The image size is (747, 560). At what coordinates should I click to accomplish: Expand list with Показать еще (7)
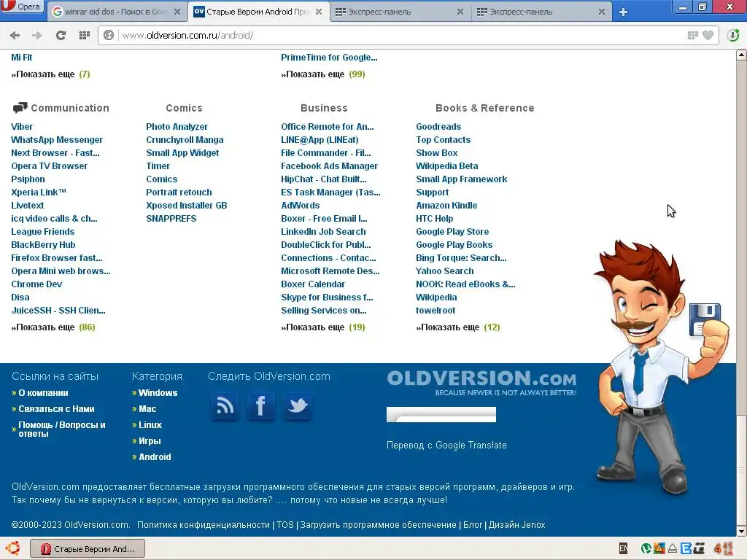[50, 74]
